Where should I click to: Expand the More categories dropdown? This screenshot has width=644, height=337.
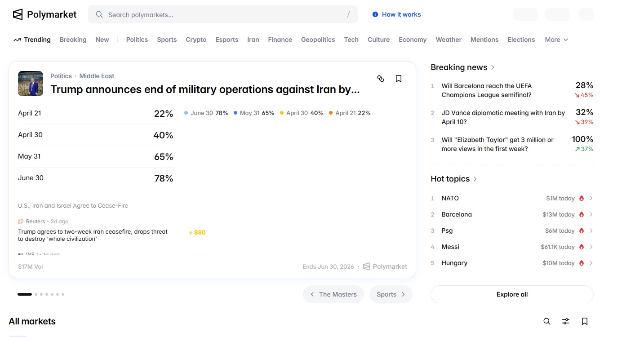(x=556, y=40)
